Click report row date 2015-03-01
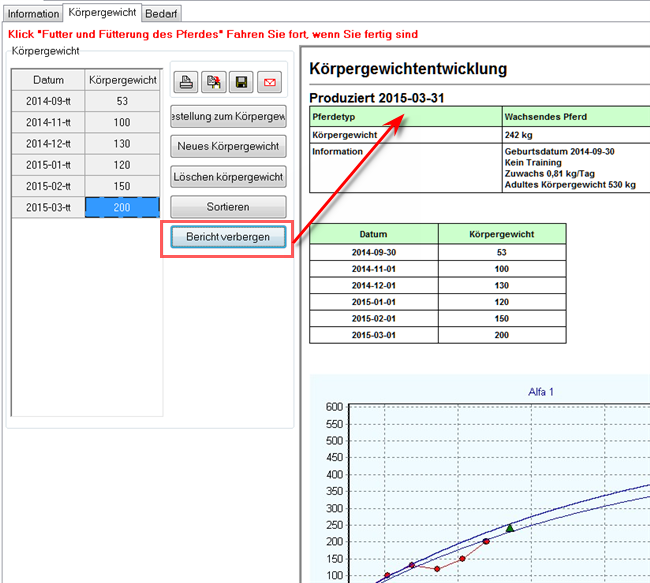 coord(374,335)
